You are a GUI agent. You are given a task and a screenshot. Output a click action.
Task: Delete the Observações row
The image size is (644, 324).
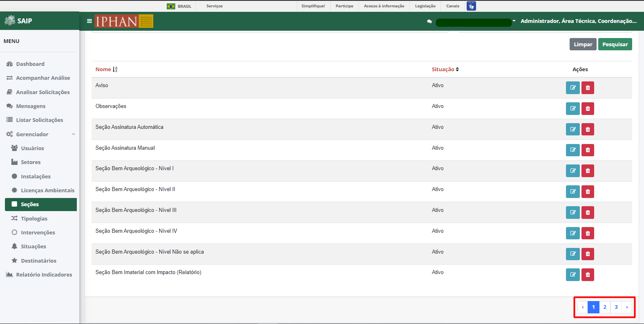click(x=588, y=108)
